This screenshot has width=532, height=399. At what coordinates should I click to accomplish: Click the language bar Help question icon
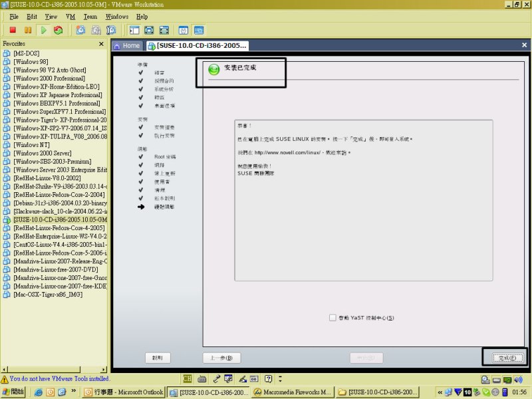[269, 378]
